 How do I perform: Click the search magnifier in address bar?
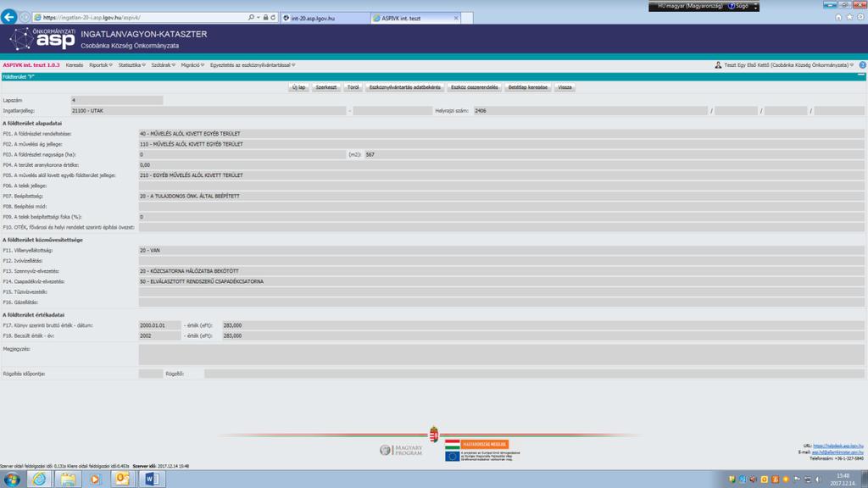click(251, 17)
